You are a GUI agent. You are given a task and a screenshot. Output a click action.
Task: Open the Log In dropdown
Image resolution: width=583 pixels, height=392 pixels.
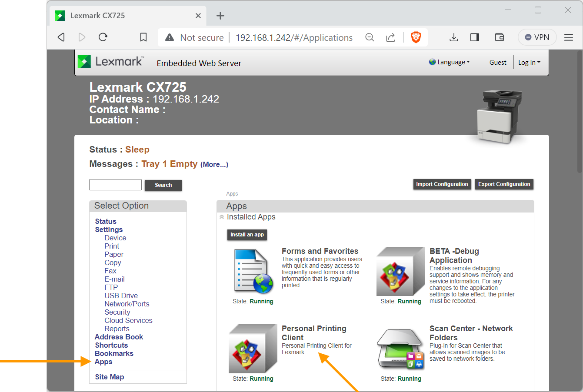tap(529, 63)
